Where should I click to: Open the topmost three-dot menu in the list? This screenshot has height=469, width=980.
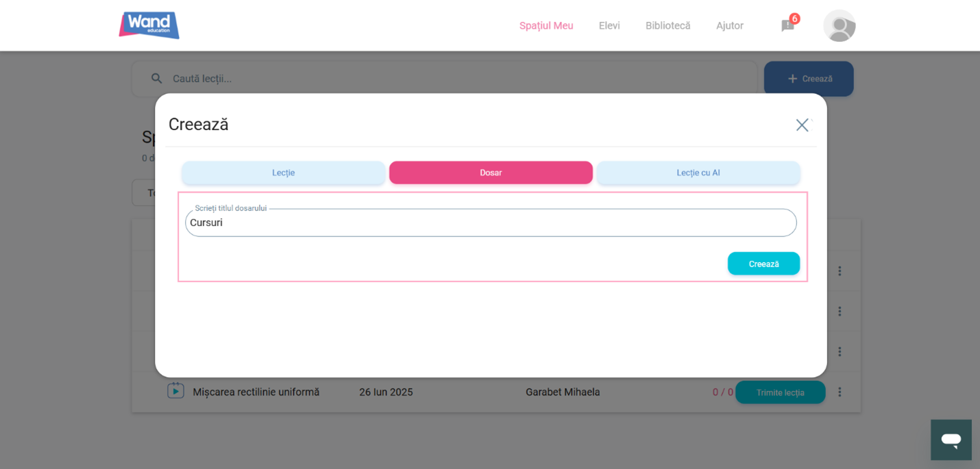pos(839,271)
